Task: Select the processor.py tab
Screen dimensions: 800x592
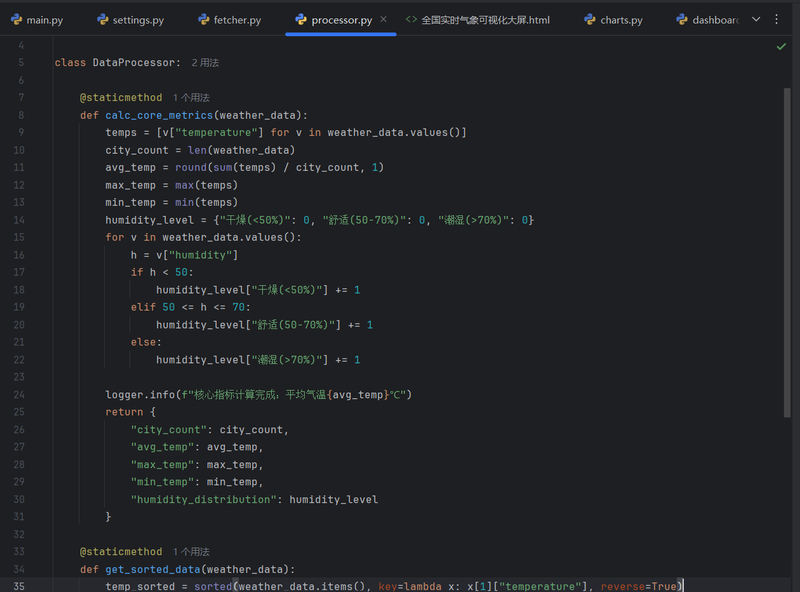Action: 341,20
